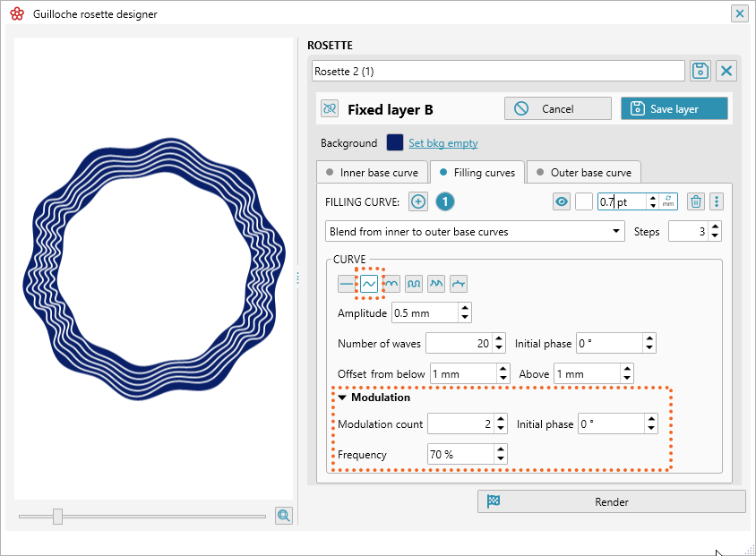Click the Render button
This screenshot has width=756, height=556.
point(612,501)
